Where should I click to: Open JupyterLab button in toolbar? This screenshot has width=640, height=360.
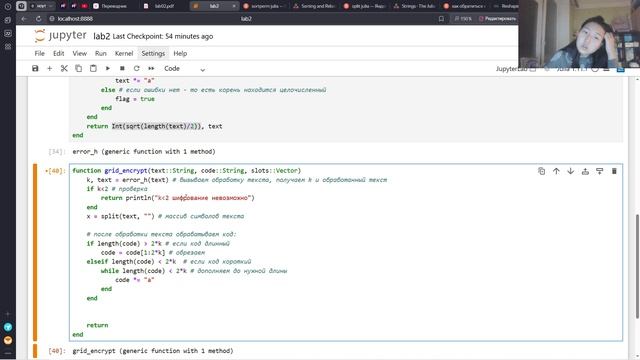[516, 69]
